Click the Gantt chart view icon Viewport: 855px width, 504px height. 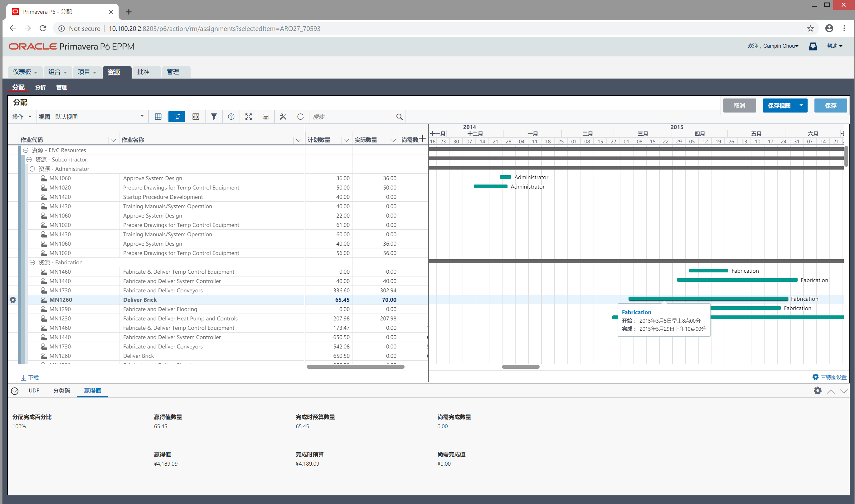coord(177,117)
